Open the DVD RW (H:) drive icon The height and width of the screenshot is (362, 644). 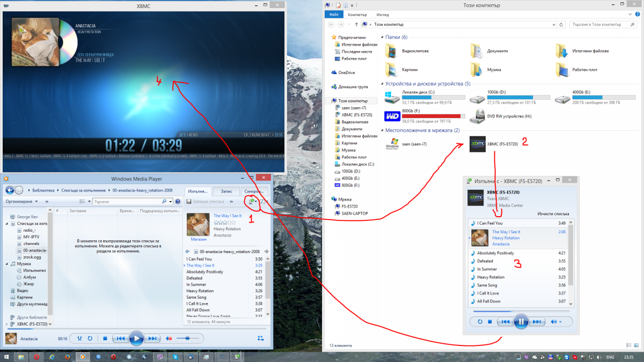[x=477, y=116]
